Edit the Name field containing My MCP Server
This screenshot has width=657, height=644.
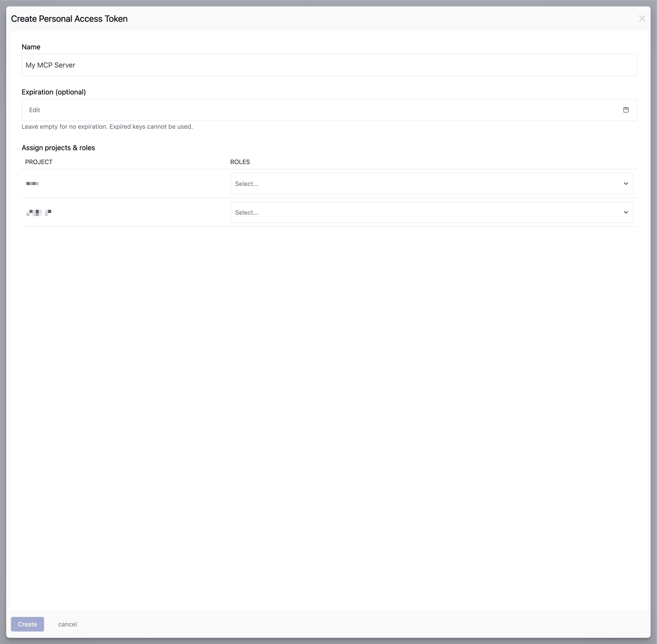(x=329, y=65)
